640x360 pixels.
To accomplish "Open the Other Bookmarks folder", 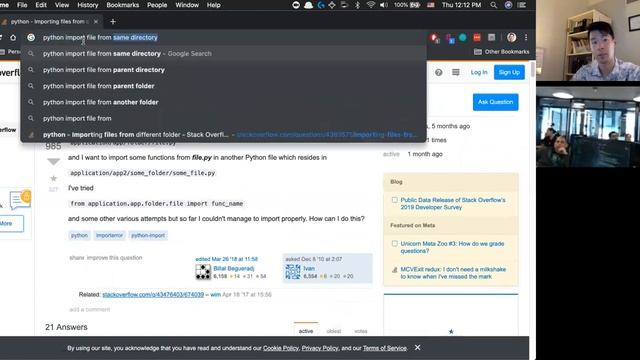I will 502,52.
